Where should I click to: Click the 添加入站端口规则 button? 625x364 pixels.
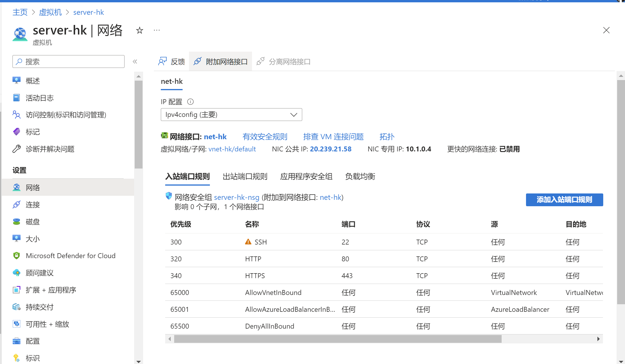click(x=564, y=200)
